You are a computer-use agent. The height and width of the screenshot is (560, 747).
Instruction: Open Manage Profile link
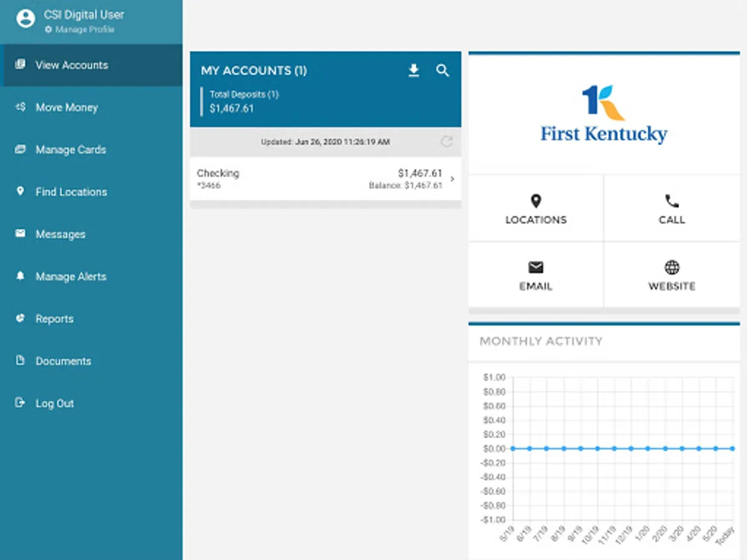coord(80,30)
